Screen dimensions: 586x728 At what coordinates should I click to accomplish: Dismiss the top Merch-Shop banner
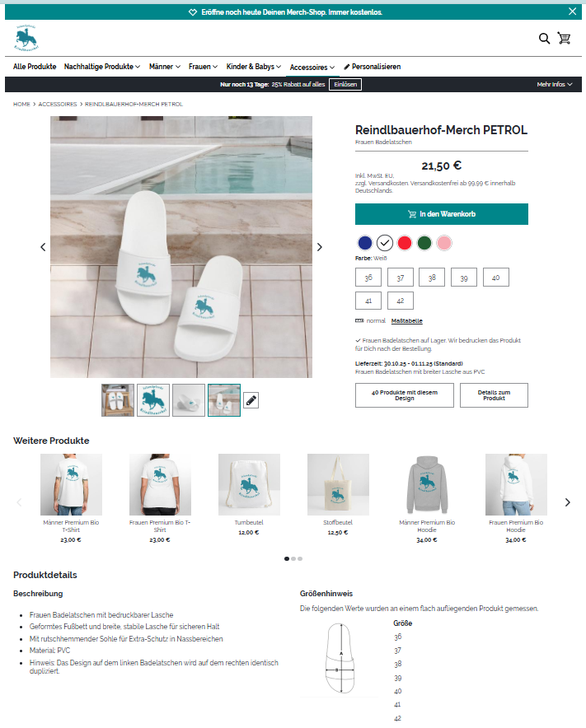573,12
